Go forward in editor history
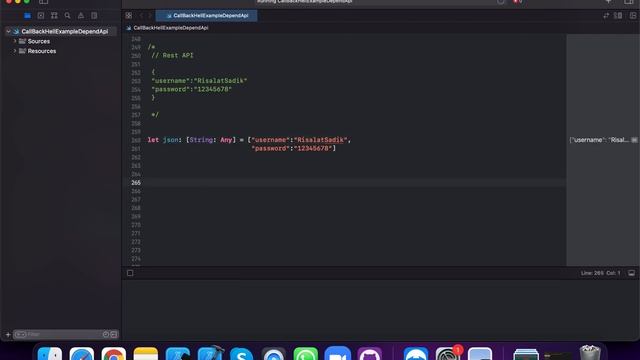640x360 pixels. pos(150,16)
